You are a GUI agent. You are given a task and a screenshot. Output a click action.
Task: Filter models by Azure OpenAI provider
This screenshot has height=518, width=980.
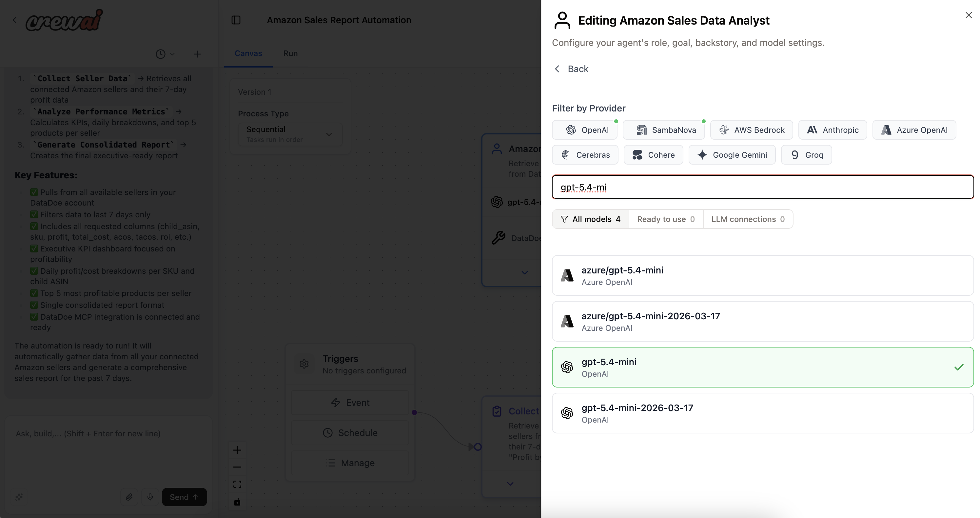tap(914, 130)
